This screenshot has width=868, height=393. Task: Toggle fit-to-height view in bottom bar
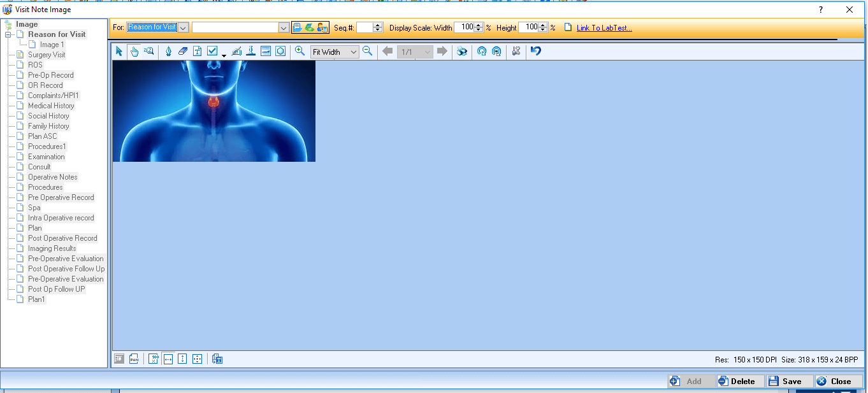182,359
